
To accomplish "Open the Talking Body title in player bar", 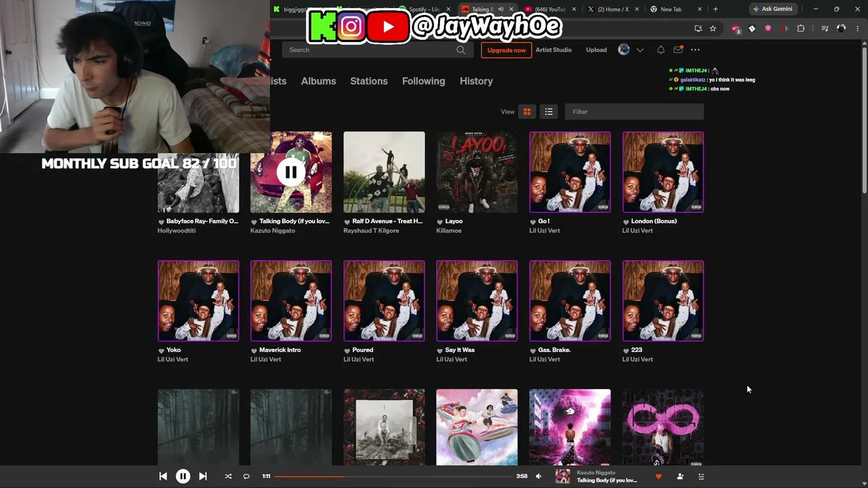I will [607, 481].
